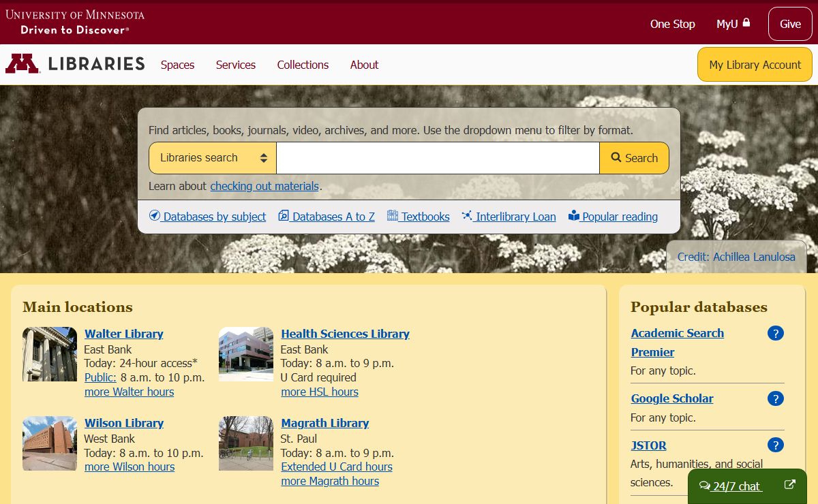Click 'St. Paul' location text
The height and width of the screenshot is (504, 818).
tap(299, 439)
